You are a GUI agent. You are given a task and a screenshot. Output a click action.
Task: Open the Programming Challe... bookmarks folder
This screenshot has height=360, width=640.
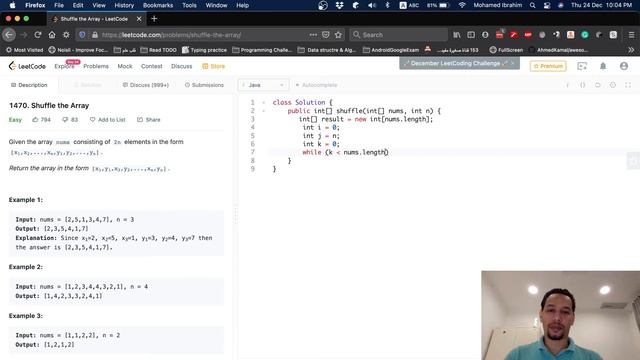tap(262, 50)
